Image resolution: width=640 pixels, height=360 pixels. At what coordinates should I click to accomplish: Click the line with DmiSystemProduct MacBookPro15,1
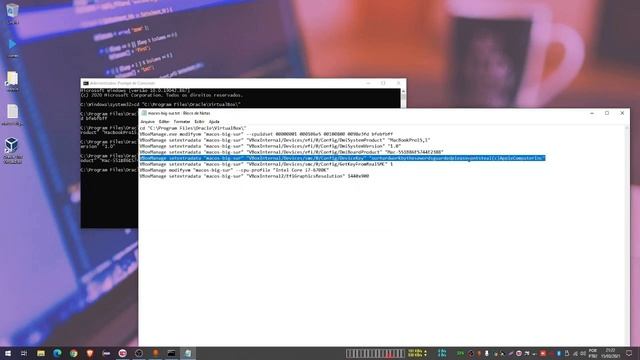(284, 140)
